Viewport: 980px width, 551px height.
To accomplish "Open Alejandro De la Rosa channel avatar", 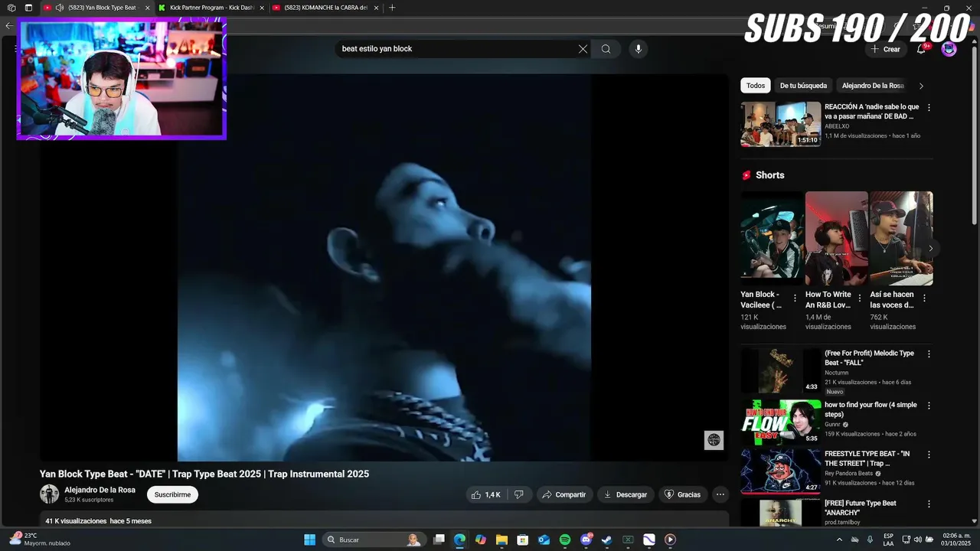I will (49, 494).
